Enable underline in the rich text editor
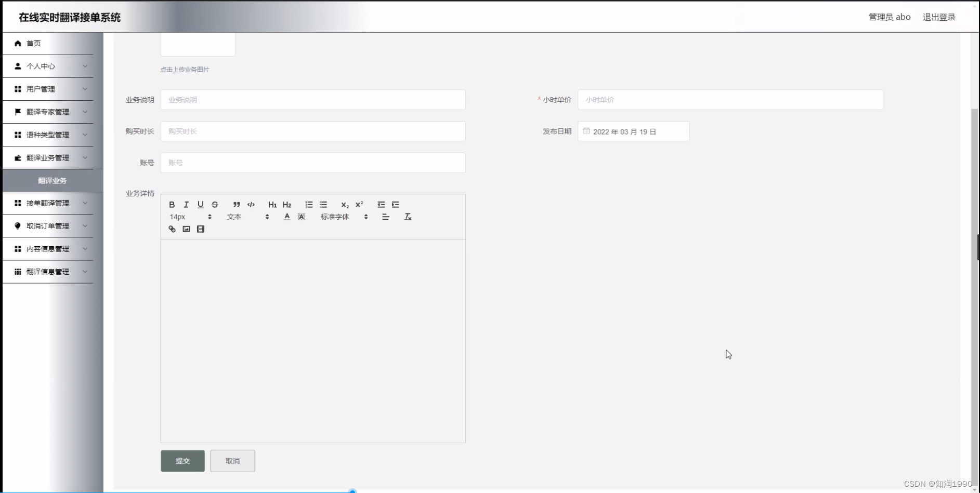980x493 pixels. tap(200, 204)
